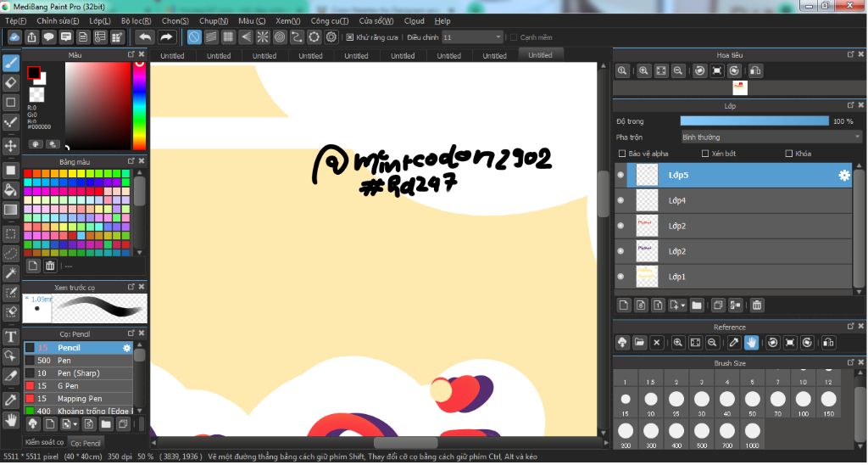Expand add brush dropdown in brush panel

pos(75,424)
